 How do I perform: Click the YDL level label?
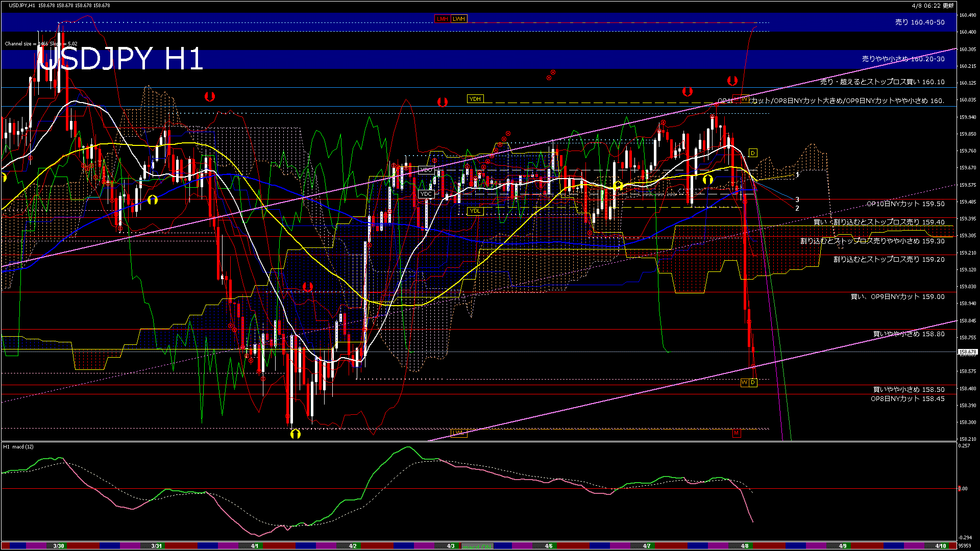pyautogui.click(x=475, y=211)
